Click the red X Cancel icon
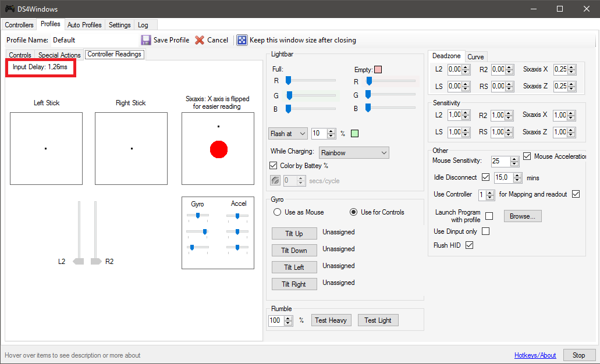600x364 pixels. click(x=200, y=40)
